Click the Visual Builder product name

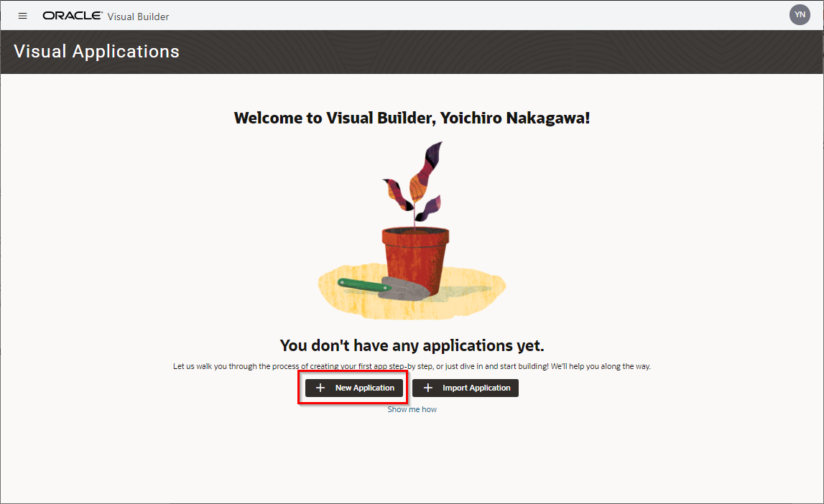coord(138,17)
